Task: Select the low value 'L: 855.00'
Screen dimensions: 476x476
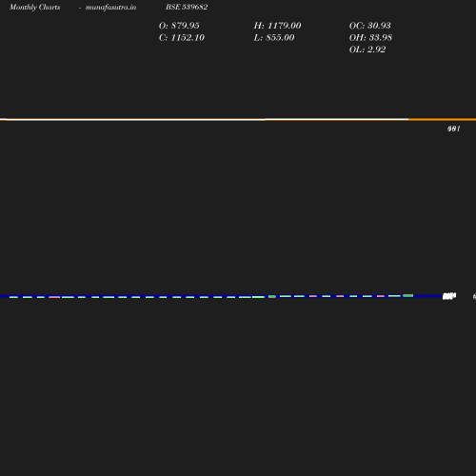Action: (x=274, y=38)
